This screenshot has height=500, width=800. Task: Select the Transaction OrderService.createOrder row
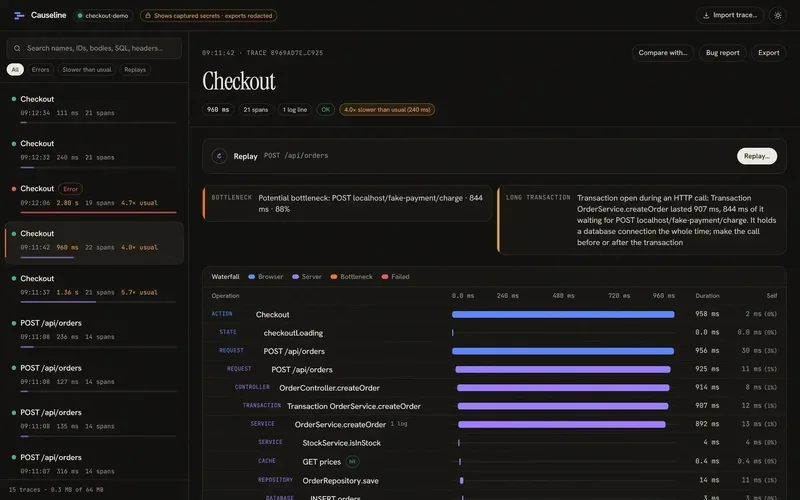(x=494, y=406)
